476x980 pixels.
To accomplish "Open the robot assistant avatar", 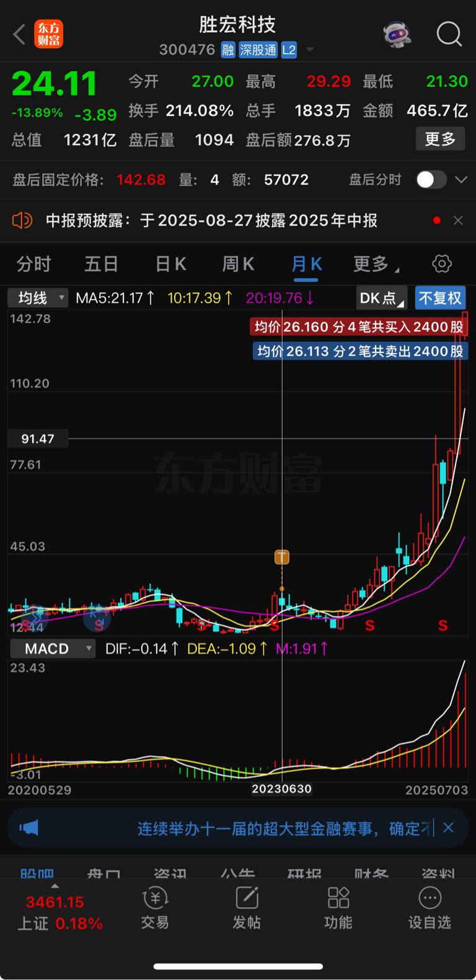I will (397, 34).
